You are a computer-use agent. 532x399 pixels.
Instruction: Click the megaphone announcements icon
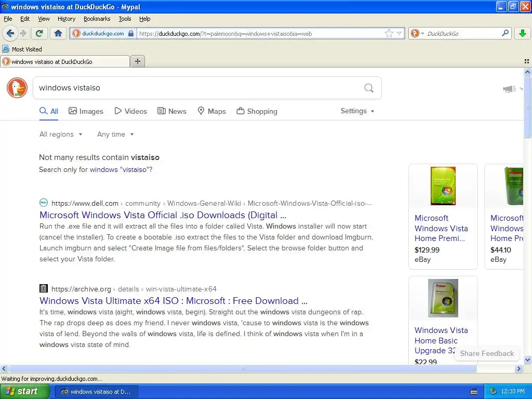point(509,89)
